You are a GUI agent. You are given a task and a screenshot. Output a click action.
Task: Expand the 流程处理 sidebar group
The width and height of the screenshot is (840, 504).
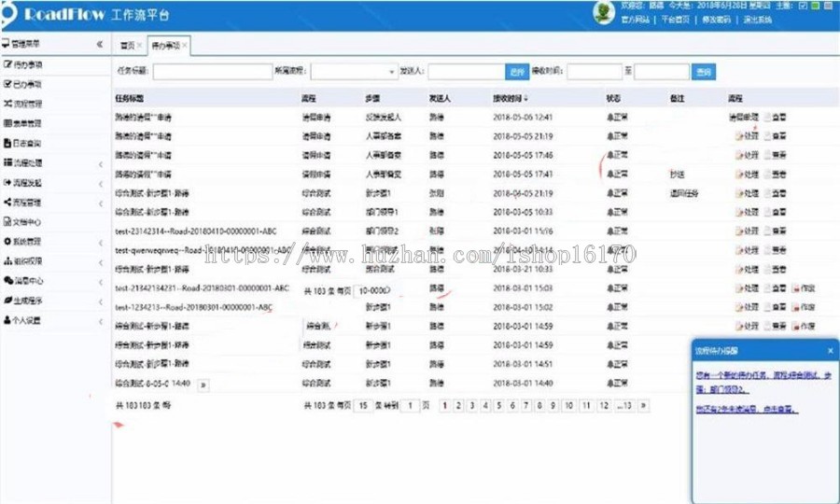pos(101,164)
